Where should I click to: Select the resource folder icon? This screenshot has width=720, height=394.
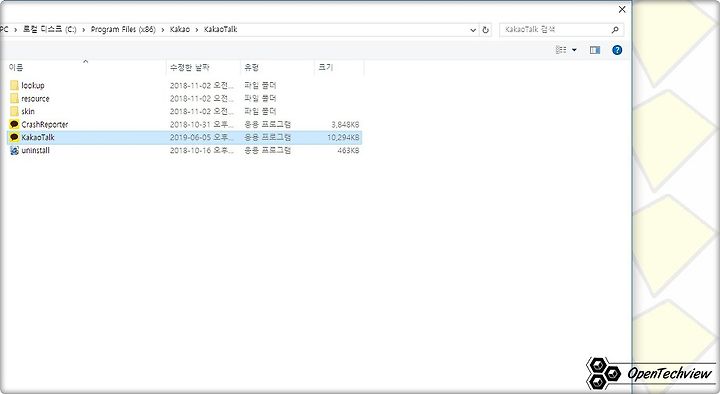(14, 98)
